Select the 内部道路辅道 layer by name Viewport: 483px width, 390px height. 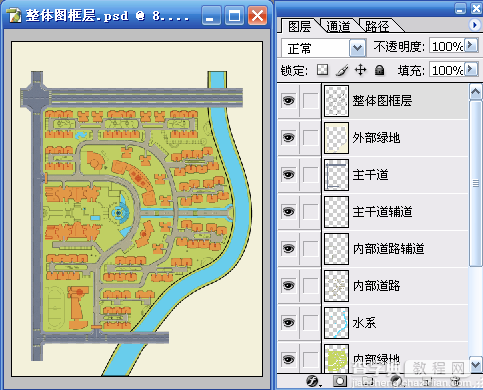tap(389, 249)
